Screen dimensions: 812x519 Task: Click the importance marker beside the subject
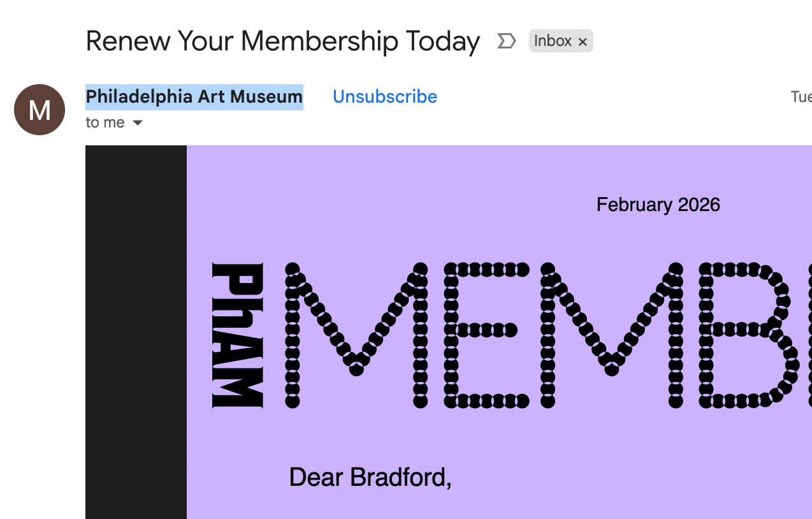(506, 41)
